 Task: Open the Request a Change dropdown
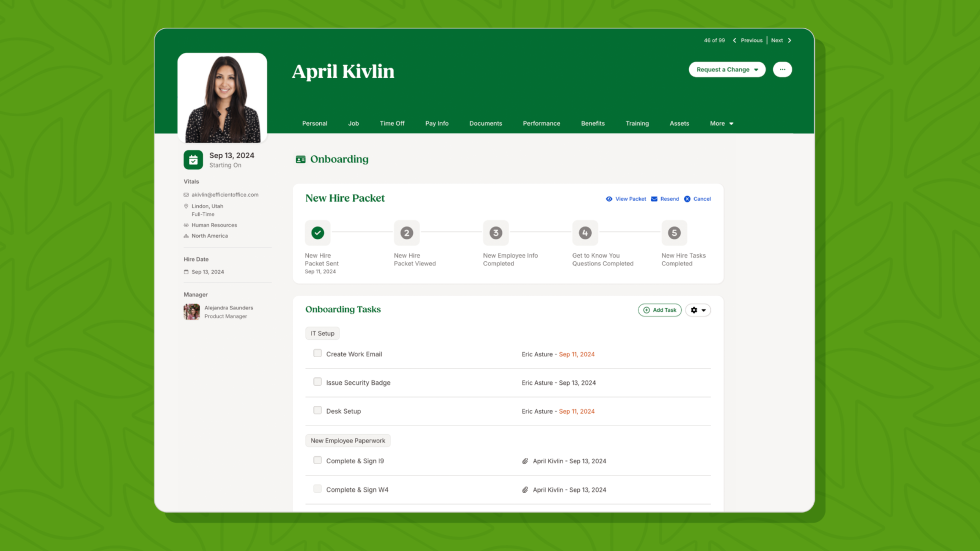click(727, 70)
